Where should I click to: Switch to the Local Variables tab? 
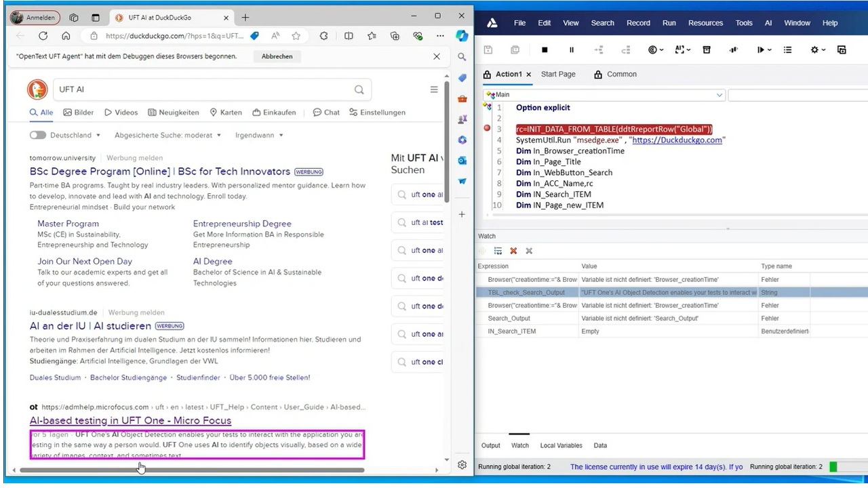561,445
